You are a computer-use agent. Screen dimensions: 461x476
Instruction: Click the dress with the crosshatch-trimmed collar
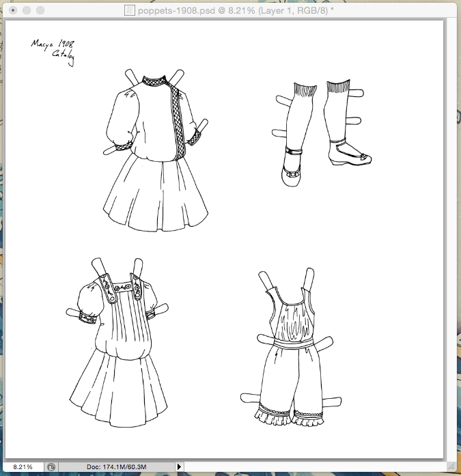[x=156, y=150]
